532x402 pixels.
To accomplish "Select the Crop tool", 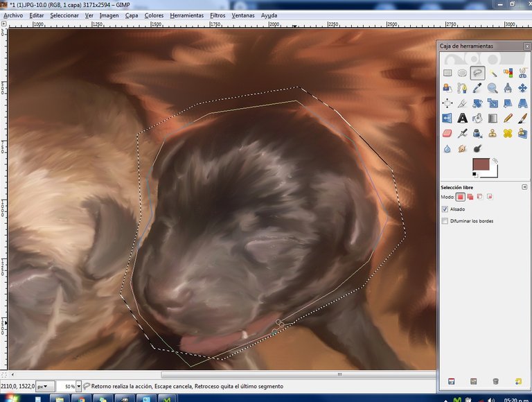I will click(462, 103).
